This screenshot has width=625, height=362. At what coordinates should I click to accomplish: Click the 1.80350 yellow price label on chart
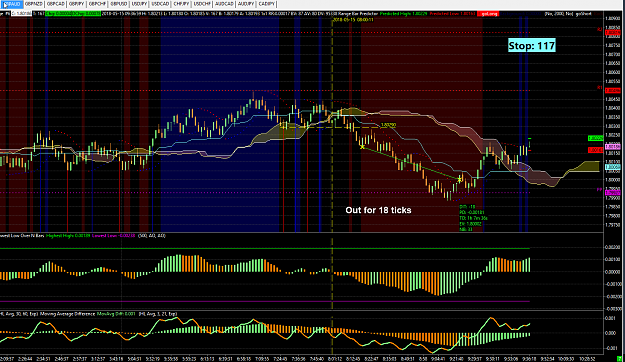388,125
